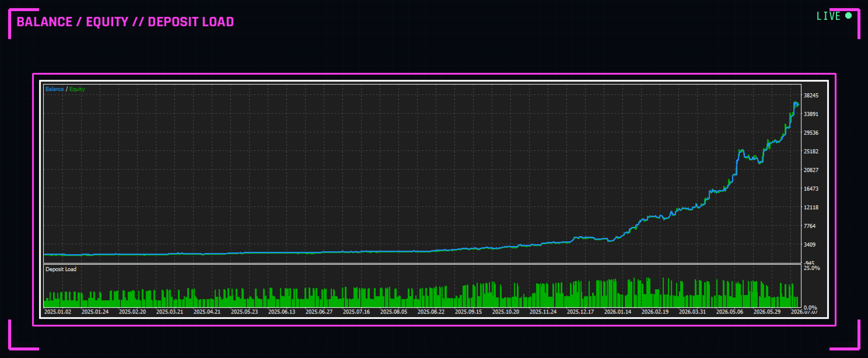Click the 2025.10.20 date label

[506, 312]
